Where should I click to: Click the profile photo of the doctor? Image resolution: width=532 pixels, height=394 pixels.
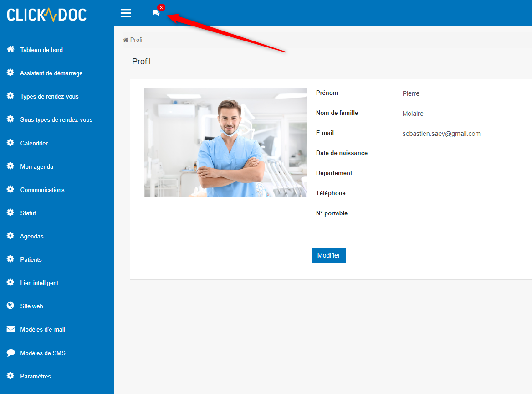click(225, 143)
